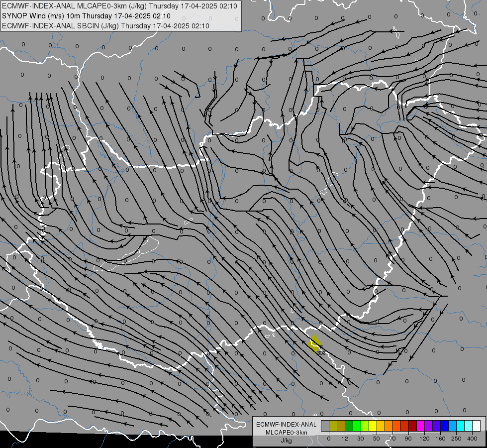
Task: Pick the bright green legend swatch
Action: pos(357,426)
